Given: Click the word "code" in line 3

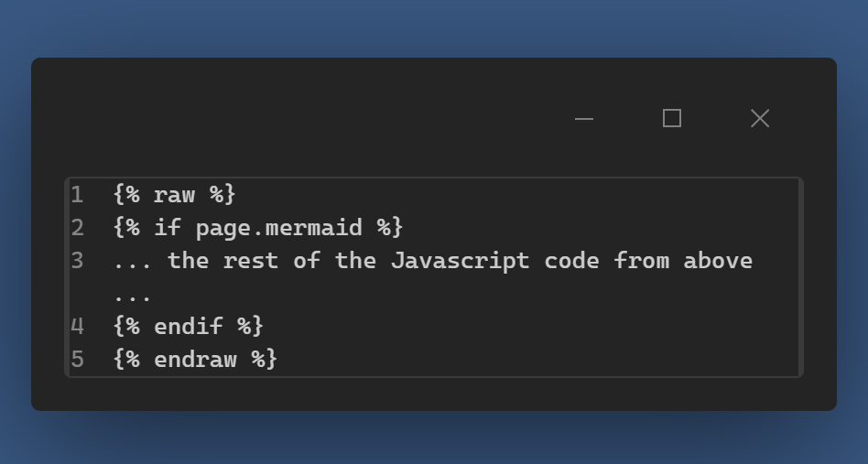Looking at the screenshot, I should coord(571,261).
